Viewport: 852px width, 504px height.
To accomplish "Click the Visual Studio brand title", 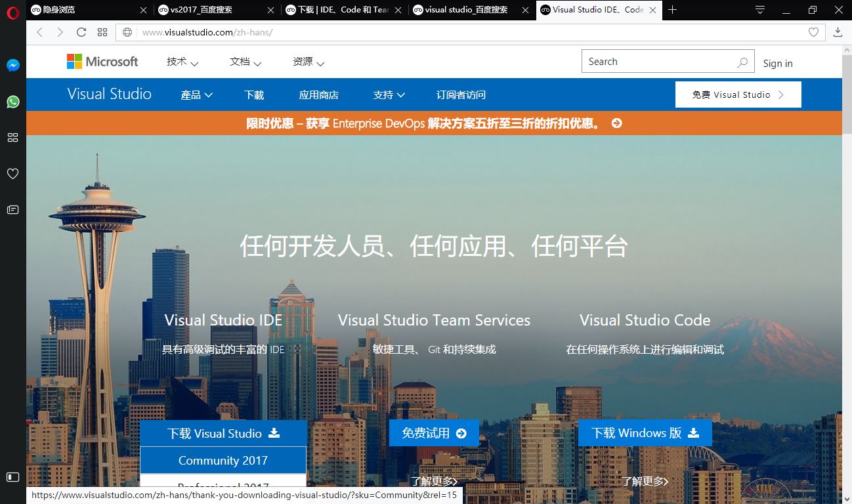I will (x=109, y=94).
